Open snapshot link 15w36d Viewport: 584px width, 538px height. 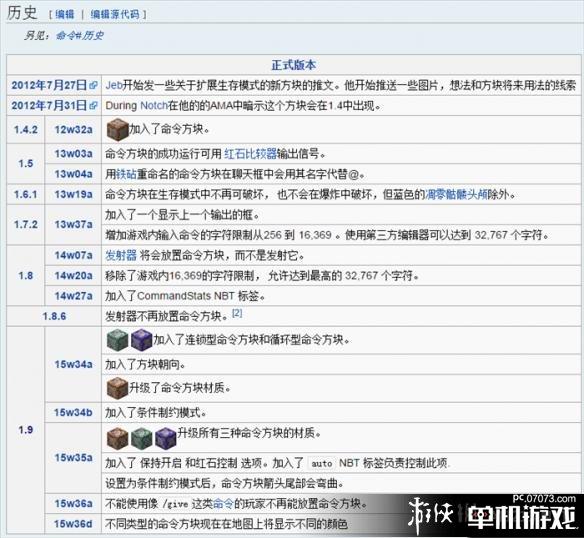point(73,524)
